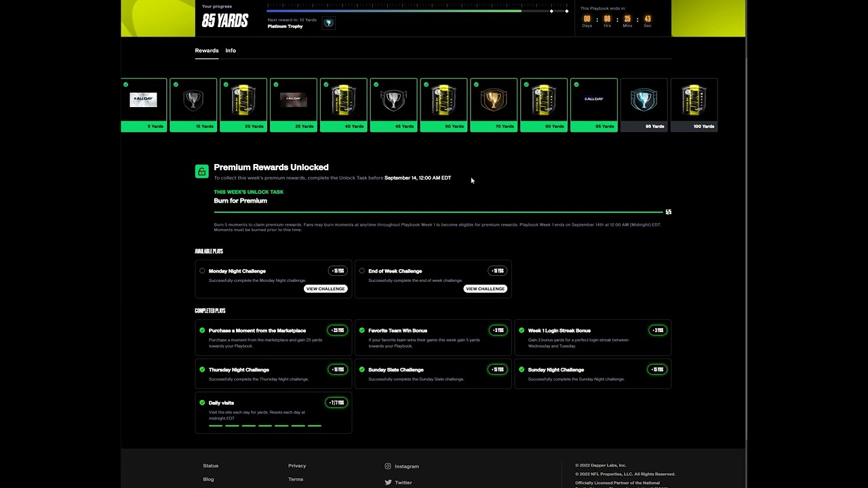Click the End of Week Challenge +15 YDS badge
The image size is (868, 488).
point(498,271)
